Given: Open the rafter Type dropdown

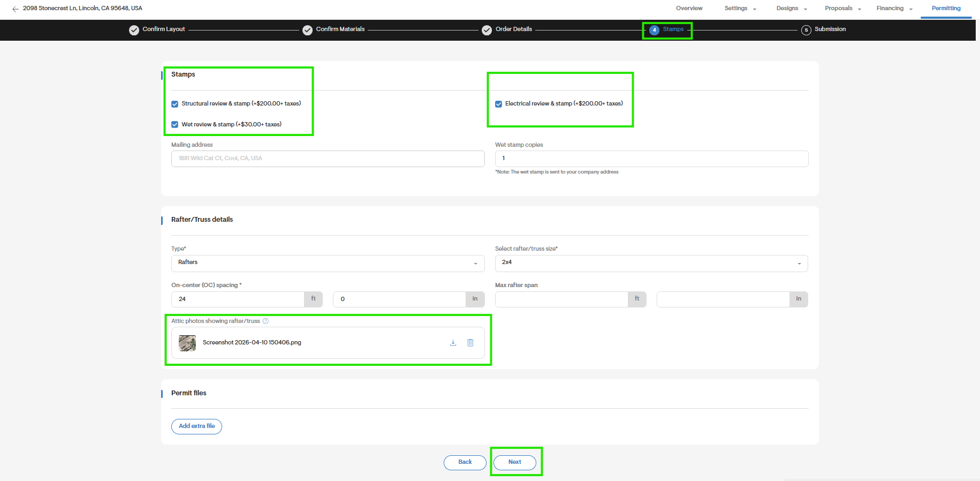Looking at the screenshot, I should pyautogui.click(x=328, y=263).
